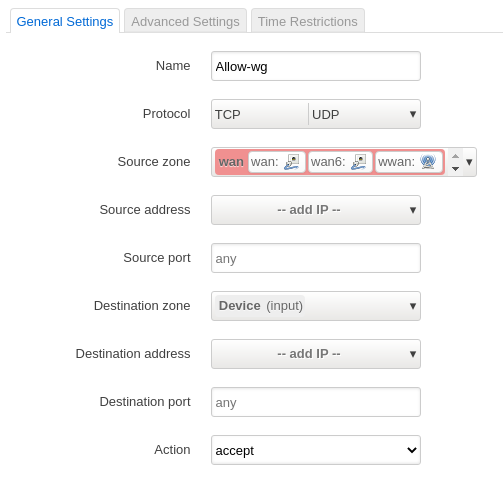Click the red wan zone label
The height and width of the screenshot is (479, 503).
click(x=231, y=162)
